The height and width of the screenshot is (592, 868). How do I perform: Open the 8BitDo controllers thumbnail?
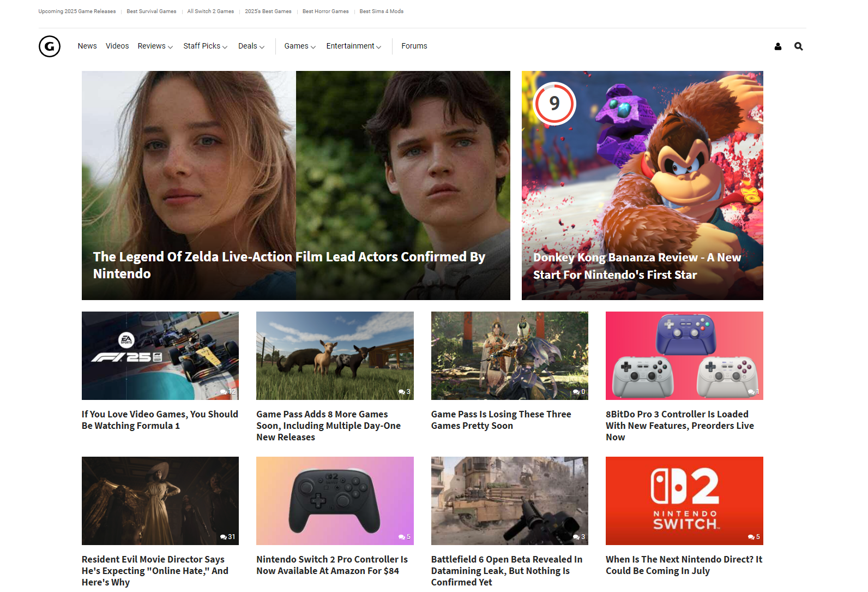(684, 356)
